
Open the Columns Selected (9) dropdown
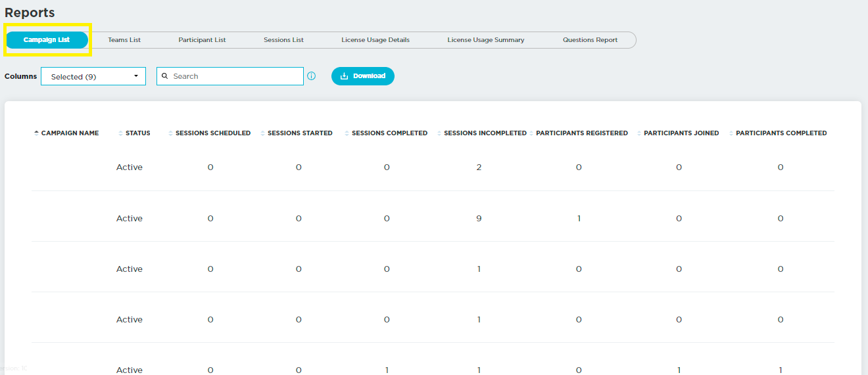(x=93, y=76)
